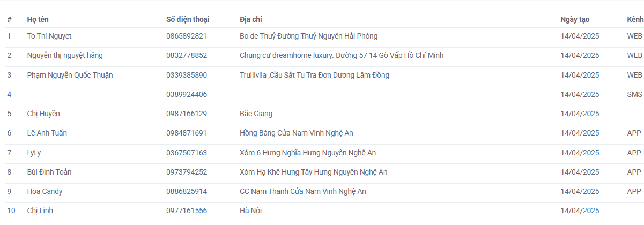Click the Bùi Đình Toản row

click(x=324, y=172)
